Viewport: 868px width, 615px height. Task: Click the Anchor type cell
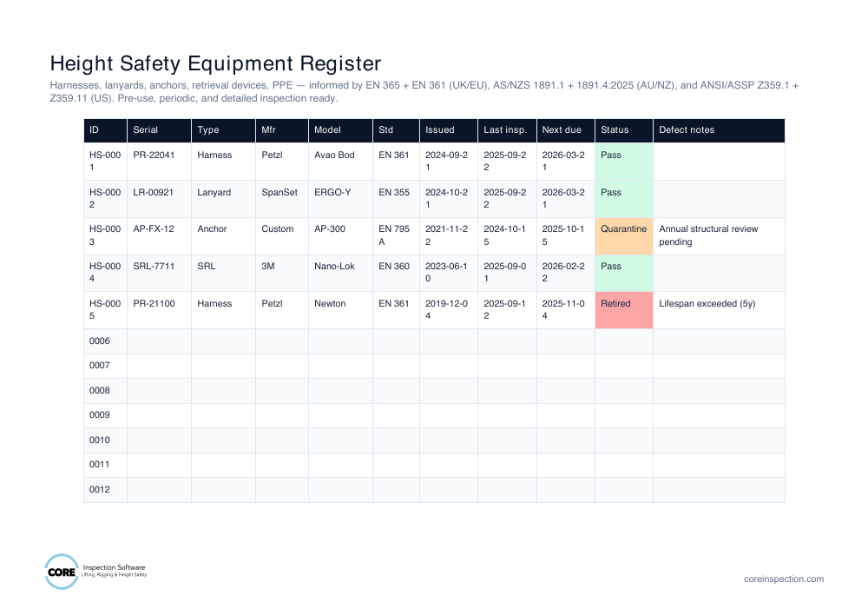tap(223, 236)
